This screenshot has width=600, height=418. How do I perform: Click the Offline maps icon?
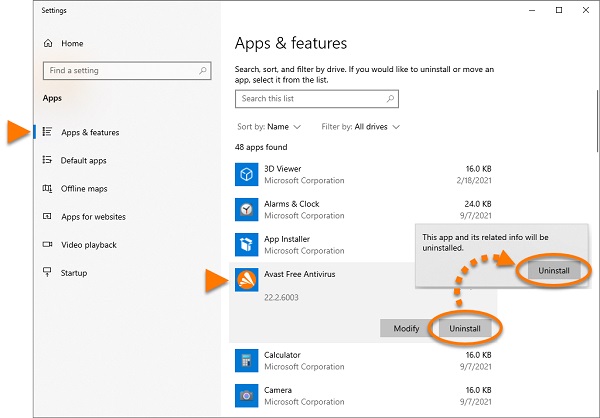pos(47,188)
